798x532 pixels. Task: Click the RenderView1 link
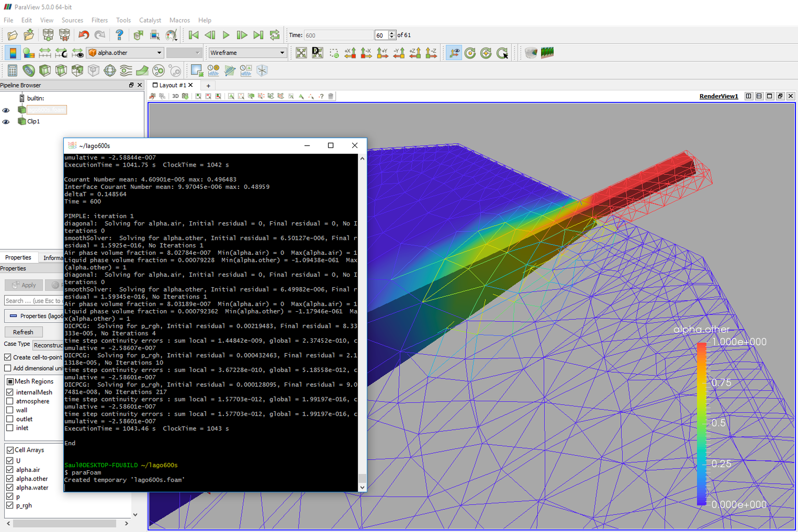[x=719, y=96]
